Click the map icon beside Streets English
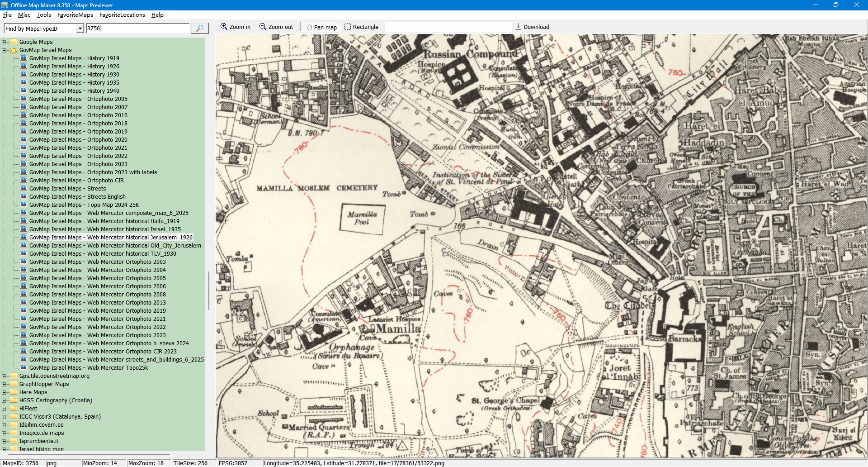Screen dimensions: 868x467 (x=24, y=197)
